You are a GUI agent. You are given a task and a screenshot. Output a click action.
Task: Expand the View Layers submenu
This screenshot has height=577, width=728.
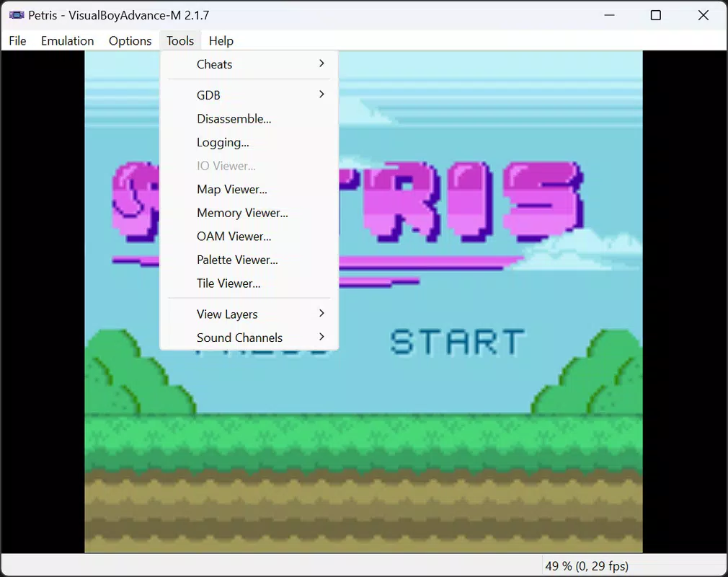click(x=249, y=314)
